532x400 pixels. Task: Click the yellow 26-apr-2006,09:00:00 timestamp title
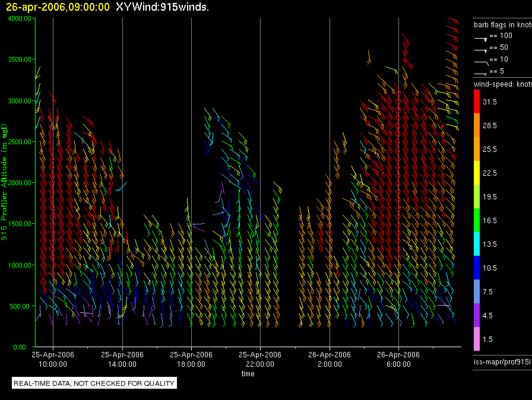(x=58, y=7)
